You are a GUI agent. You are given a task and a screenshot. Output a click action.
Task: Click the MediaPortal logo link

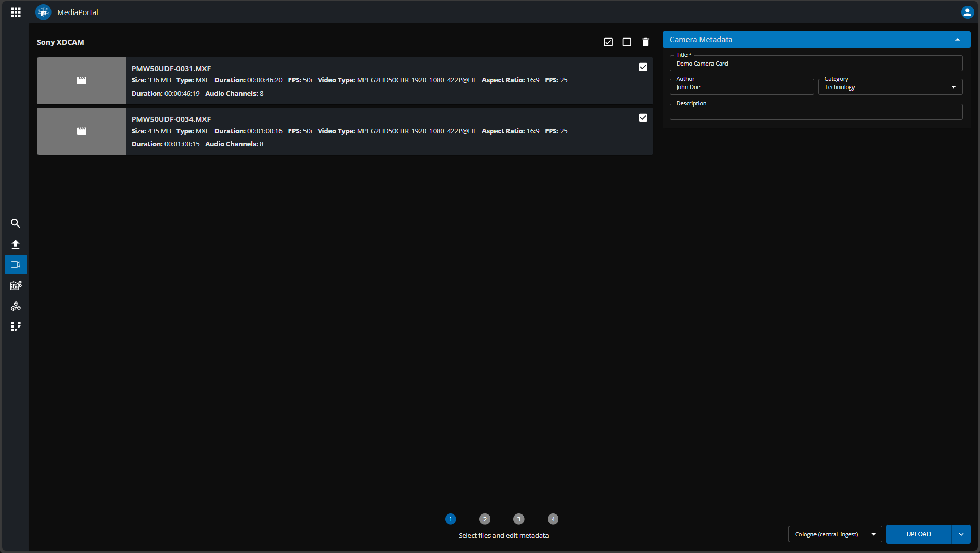[x=44, y=12]
